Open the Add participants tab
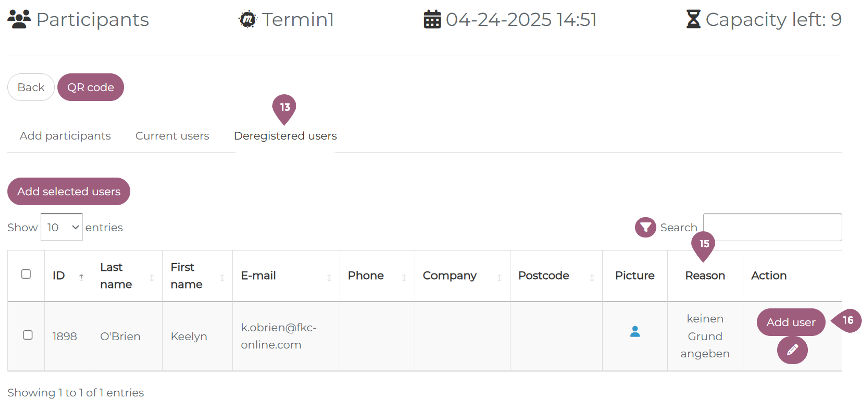 pos(65,136)
